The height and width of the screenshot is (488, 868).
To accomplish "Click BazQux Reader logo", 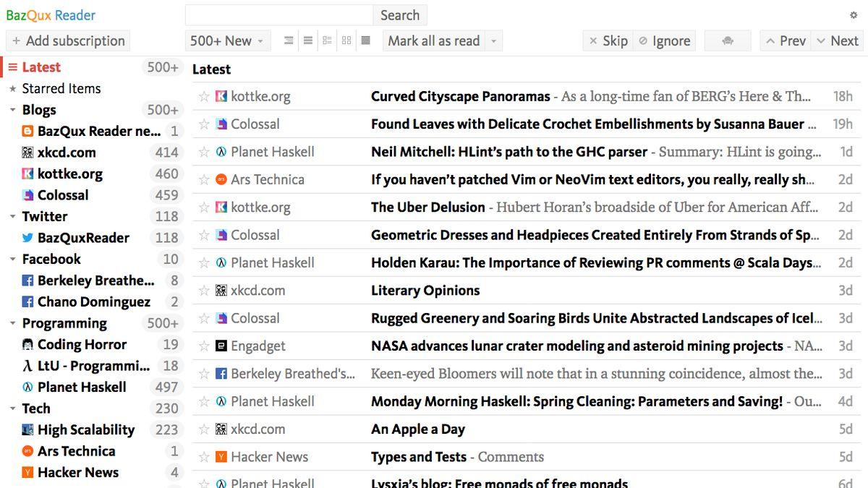I will click(x=51, y=15).
